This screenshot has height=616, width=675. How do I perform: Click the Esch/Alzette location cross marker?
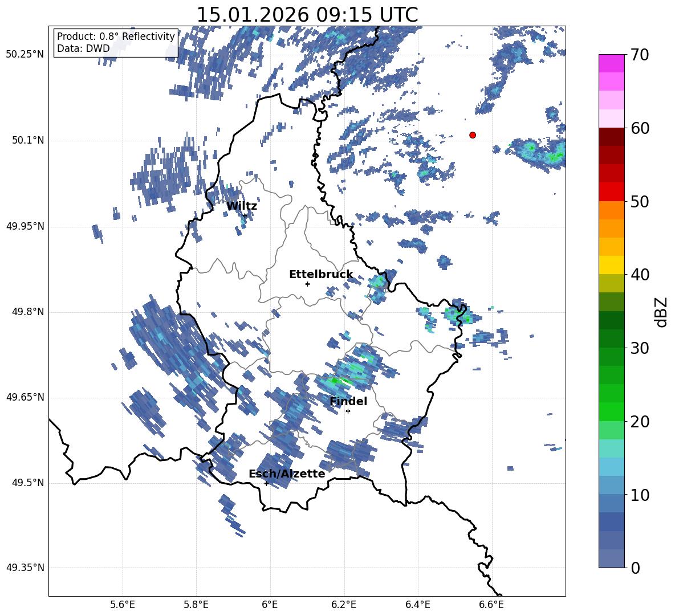point(266,483)
